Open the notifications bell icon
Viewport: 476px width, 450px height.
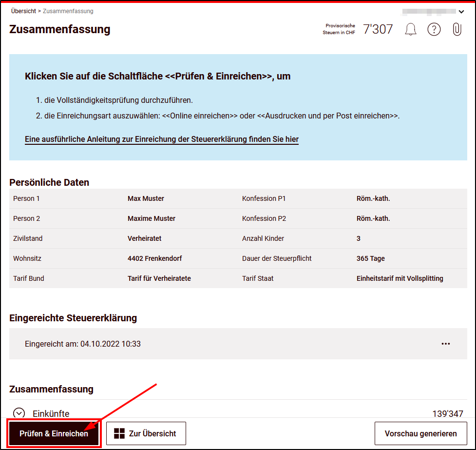[410, 29]
